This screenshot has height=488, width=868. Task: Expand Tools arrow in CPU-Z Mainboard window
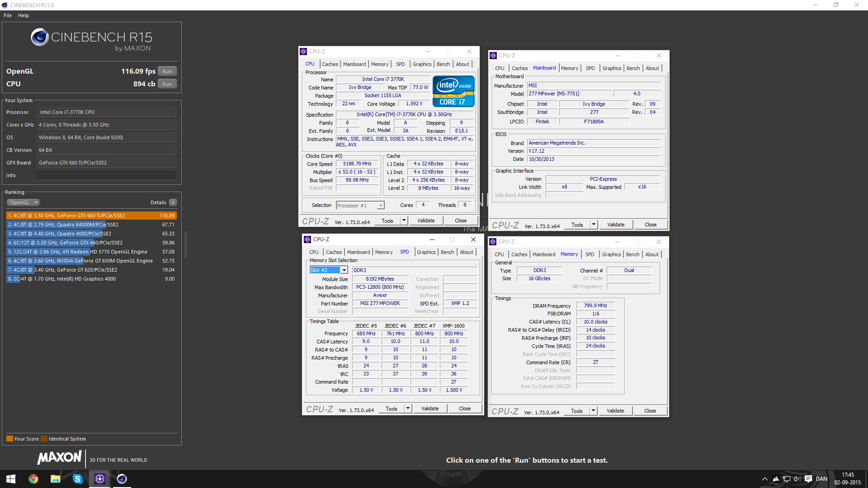click(x=594, y=225)
